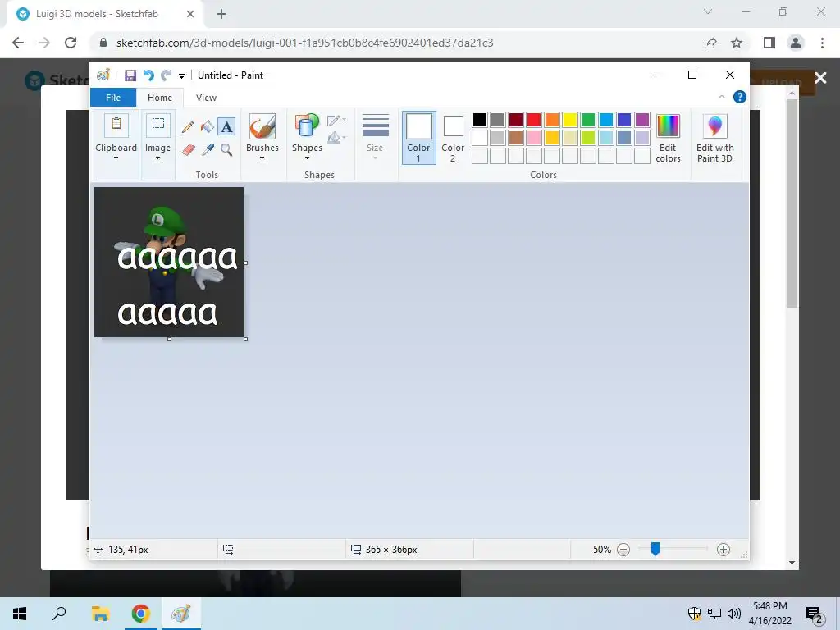Select the Pencil tool in Paint
This screenshot has width=840, height=630.
[188, 127]
